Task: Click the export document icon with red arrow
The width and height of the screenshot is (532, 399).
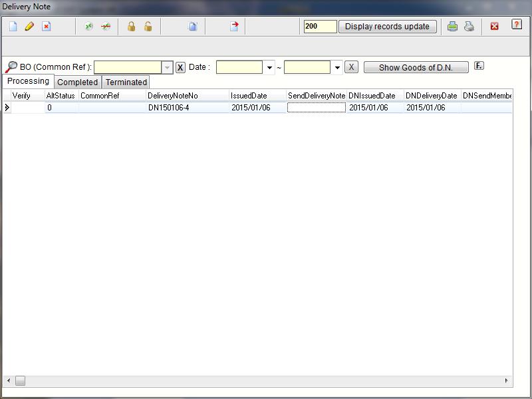Action: (234, 26)
